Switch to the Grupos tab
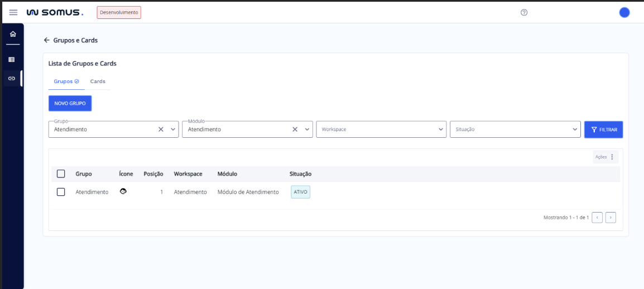Screen dimensions: 644x289 pos(66,81)
